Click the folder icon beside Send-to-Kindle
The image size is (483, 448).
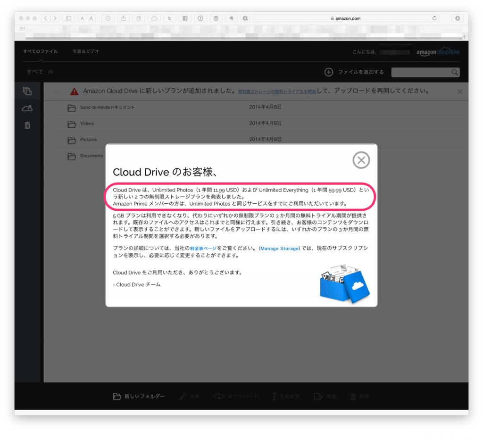tap(72, 108)
